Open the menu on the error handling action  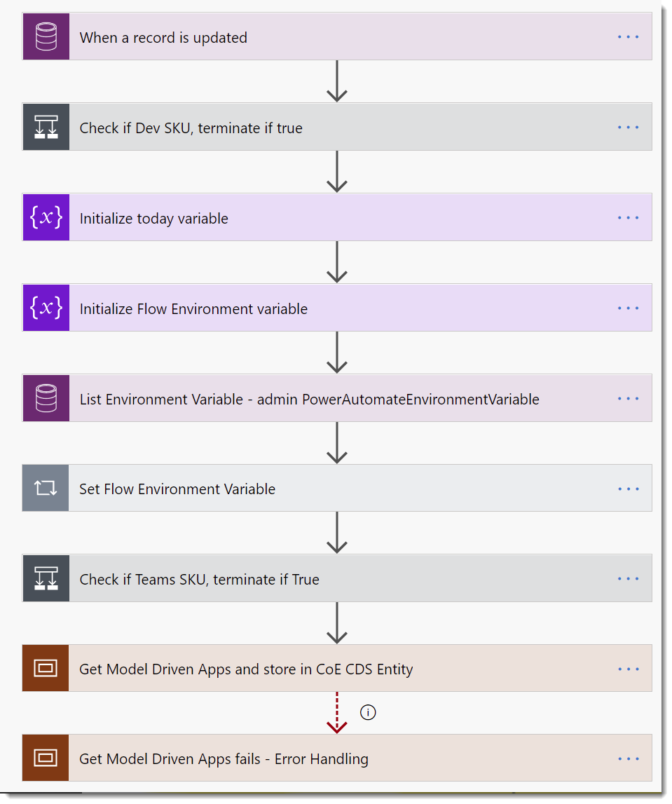click(x=628, y=758)
